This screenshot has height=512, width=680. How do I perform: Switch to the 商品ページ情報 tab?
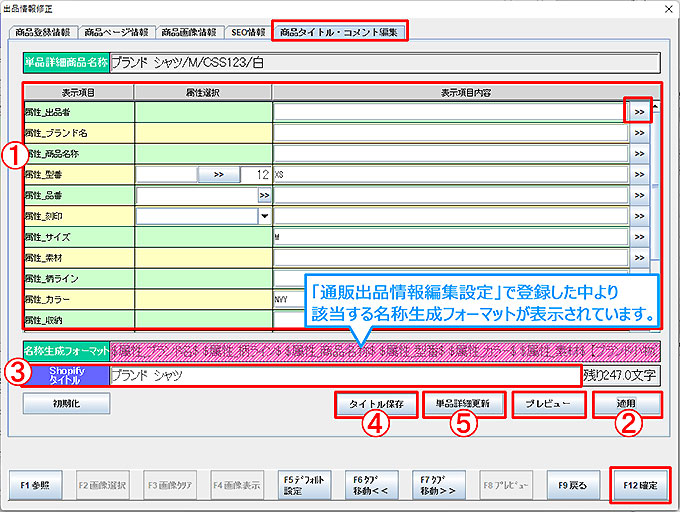coord(116,32)
